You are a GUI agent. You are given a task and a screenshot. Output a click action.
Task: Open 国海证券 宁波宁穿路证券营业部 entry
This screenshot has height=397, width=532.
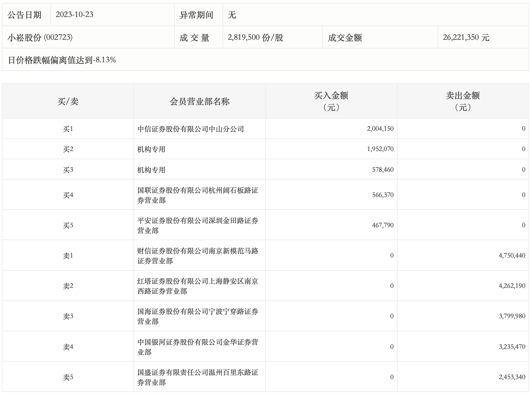(x=198, y=316)
